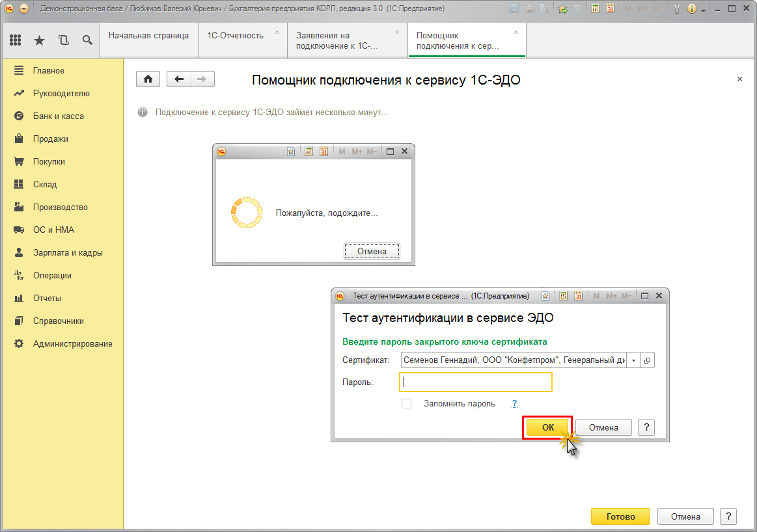The height and width of the screenshot is (532, 757).
Task: Open the ? link beside Запомнить пароль
Action: point(514,404)
